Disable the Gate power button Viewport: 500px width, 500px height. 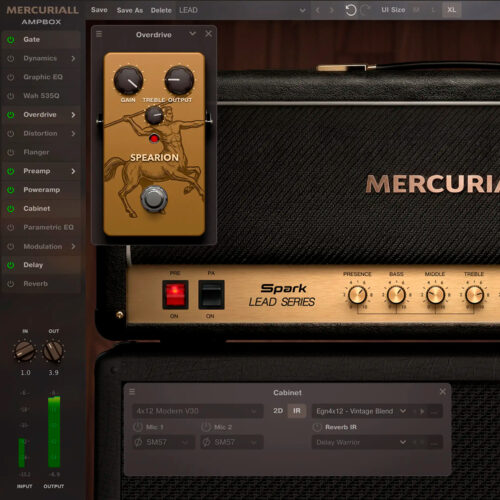11,40
